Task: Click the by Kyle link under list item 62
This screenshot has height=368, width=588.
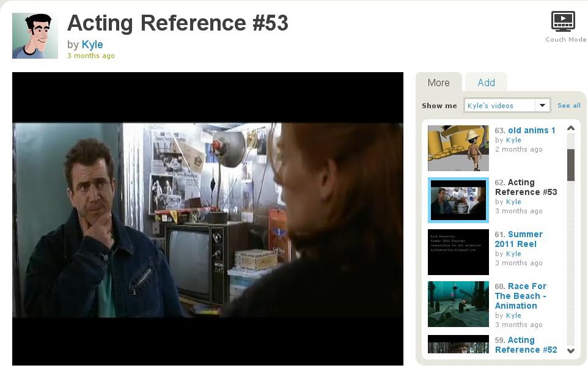Action: 513,202
